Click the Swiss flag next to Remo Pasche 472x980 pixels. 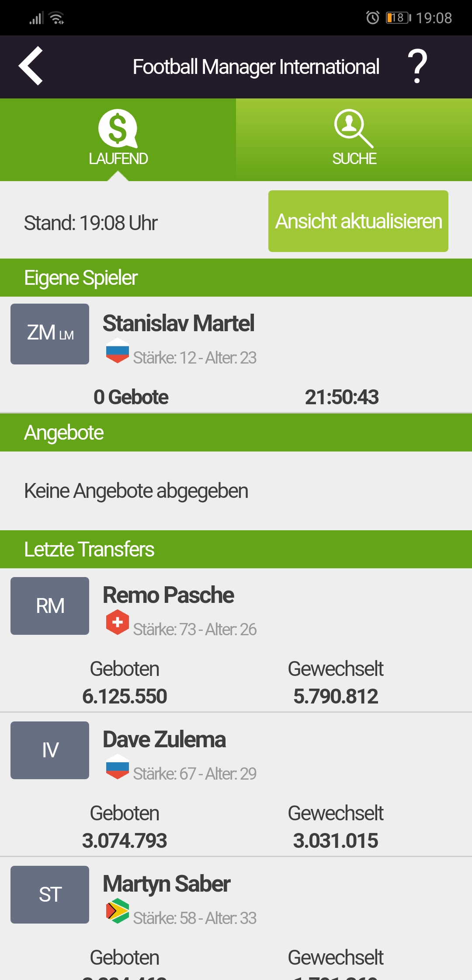[118, 622]
